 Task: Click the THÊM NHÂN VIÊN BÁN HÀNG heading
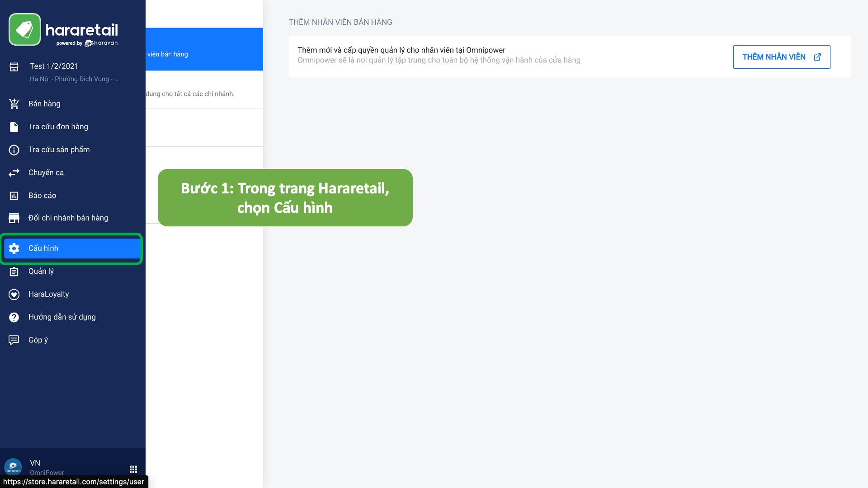pyautogui.click(x=340, y=22)
